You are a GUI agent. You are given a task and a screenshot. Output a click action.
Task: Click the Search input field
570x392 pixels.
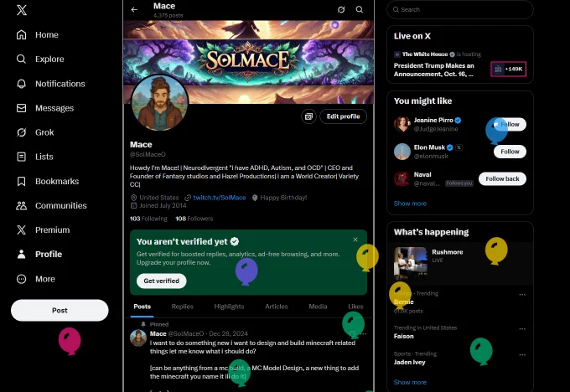tap(460, 10)
